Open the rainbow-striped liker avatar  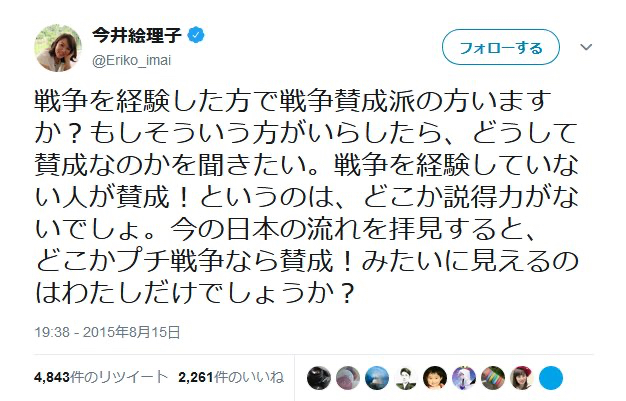(x=494, y=377)
